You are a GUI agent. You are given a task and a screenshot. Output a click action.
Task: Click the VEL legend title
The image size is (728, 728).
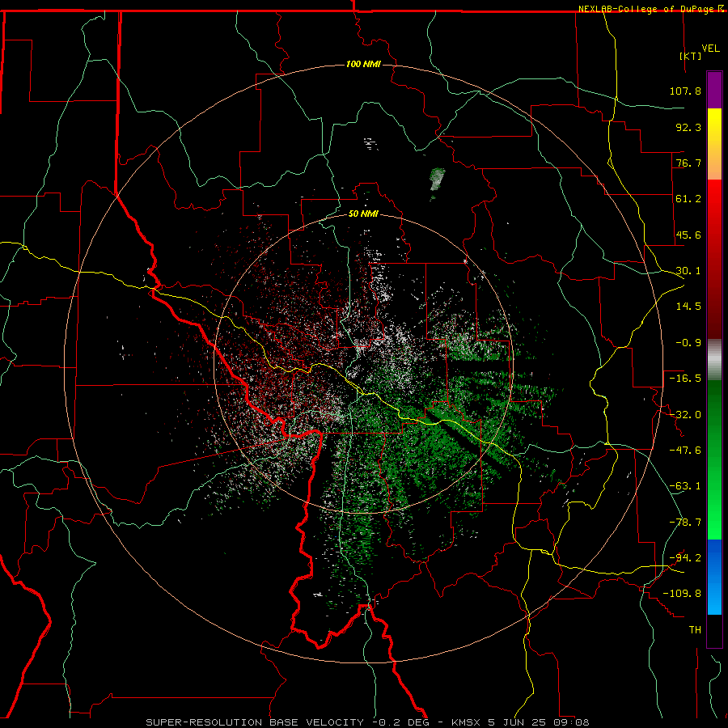click(x=711, y=49)
